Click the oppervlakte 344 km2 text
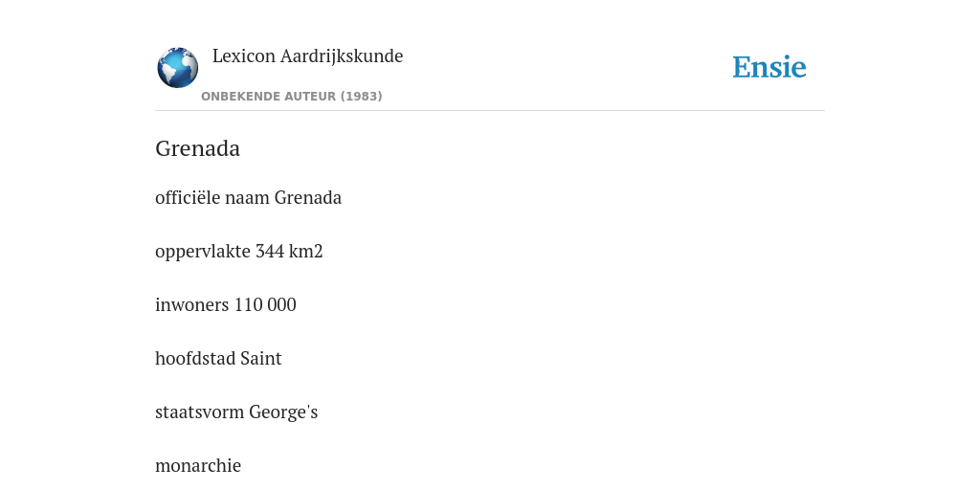Image resolution: width=980 pixels, height=490 pixels. [238, 252]
